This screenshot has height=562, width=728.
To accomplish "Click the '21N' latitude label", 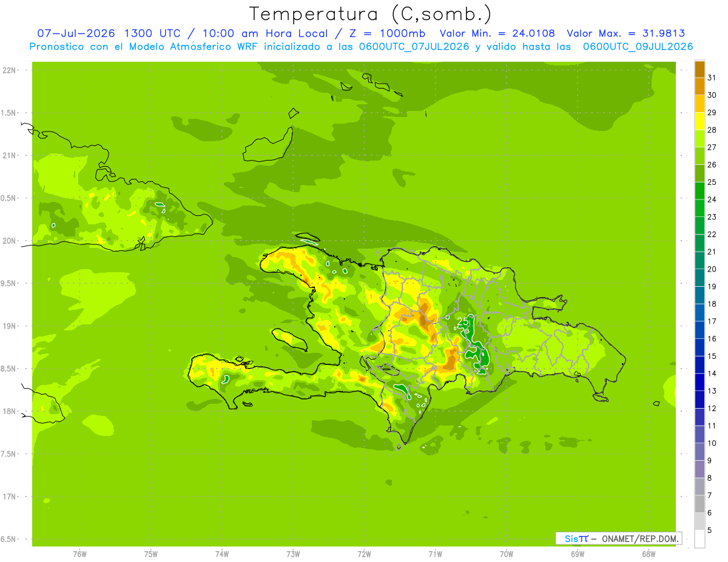I will [10, 155].
